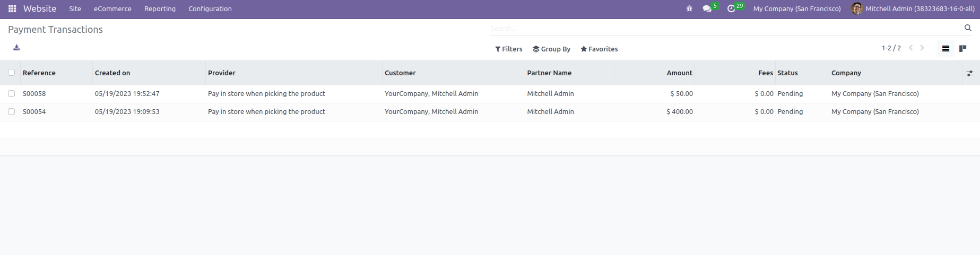Open the Configuration menu
Viewport: 980px width, 255px height.
click(x=210, y=8)
